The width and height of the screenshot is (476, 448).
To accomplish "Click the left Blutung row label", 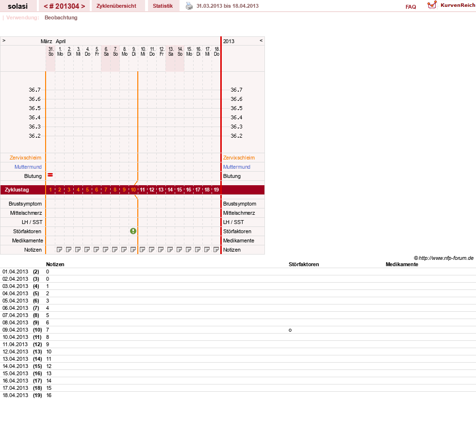I will 33,176.
